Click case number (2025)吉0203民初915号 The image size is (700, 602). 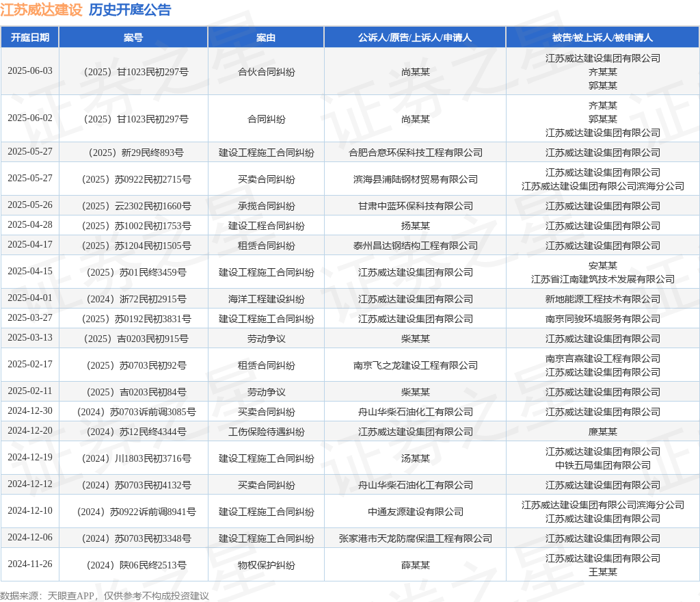pyautogui.click(x=136, y=339)
